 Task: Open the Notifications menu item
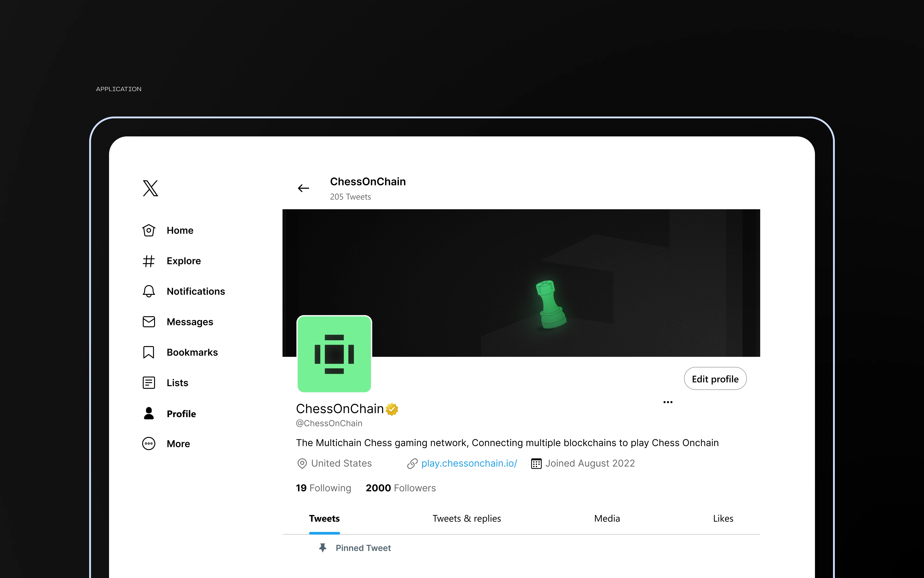click(x=184, y=291)
